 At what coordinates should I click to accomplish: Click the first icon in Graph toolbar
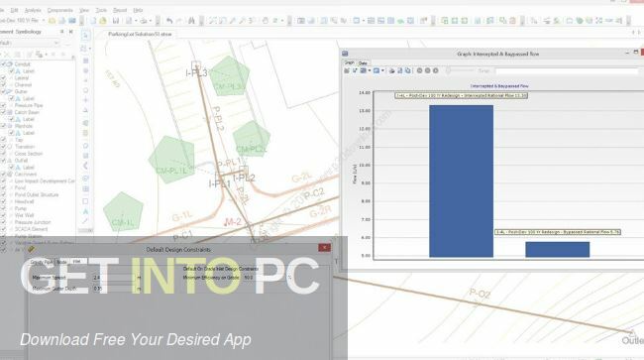point(347,70)
